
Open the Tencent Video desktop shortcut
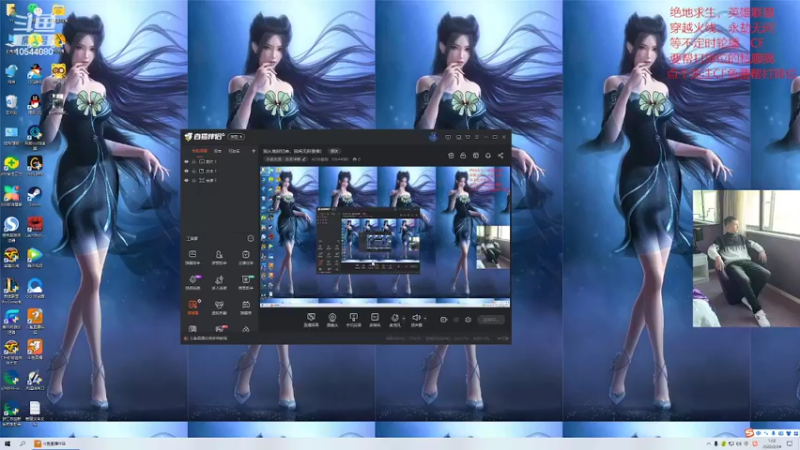click(x=35, y=257)
